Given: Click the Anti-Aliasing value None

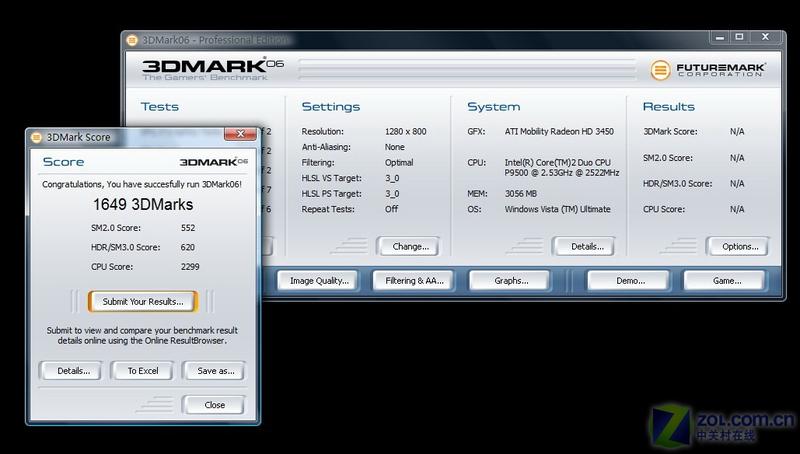Looking at the screenshot, I should coord(394,147).
